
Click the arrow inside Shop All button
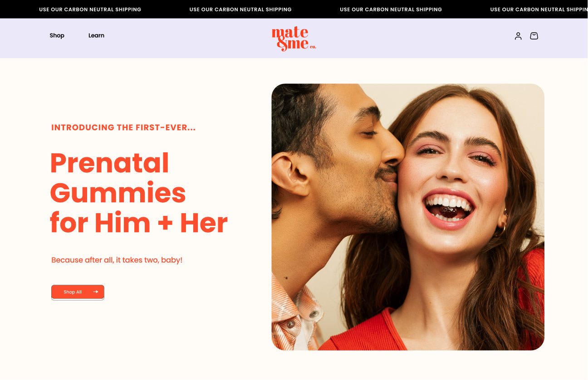click(x=96, y=292)
